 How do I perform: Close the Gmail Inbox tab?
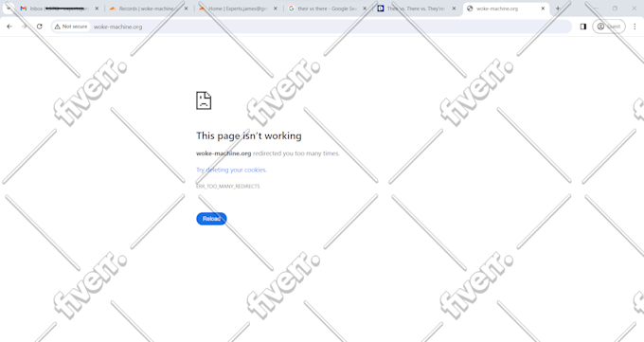point(97,9)
